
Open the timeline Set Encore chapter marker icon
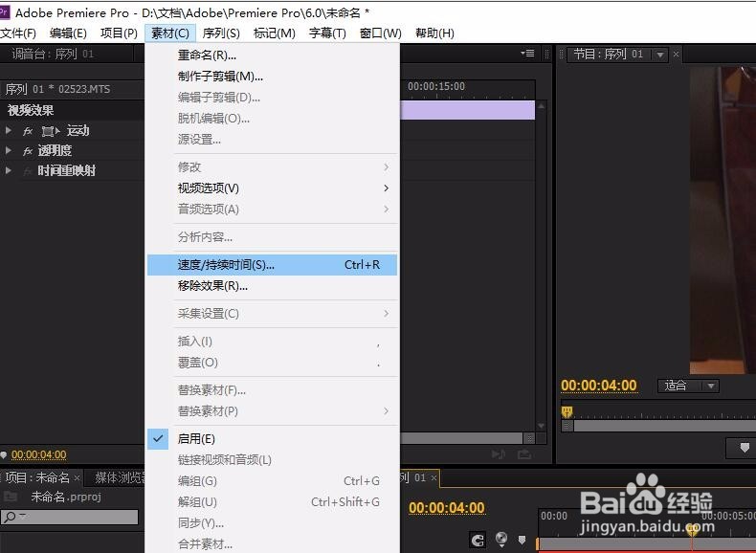pos(501,539)
